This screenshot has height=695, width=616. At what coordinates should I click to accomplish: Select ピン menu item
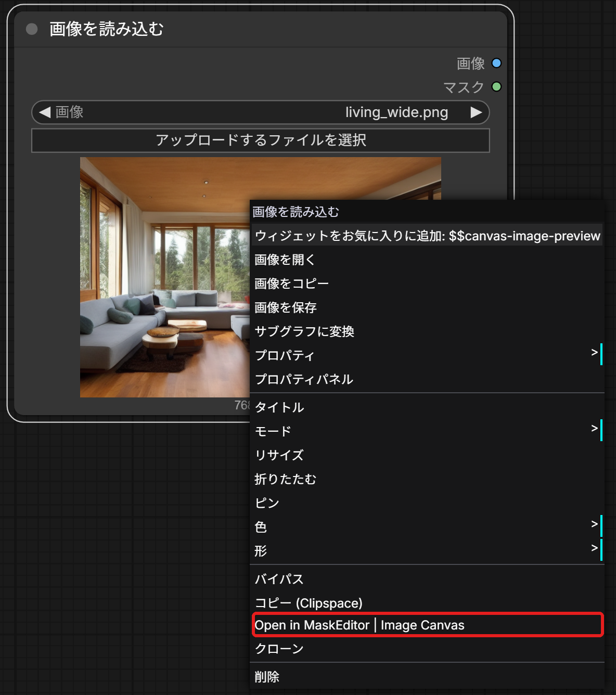[x=427, y=503]
